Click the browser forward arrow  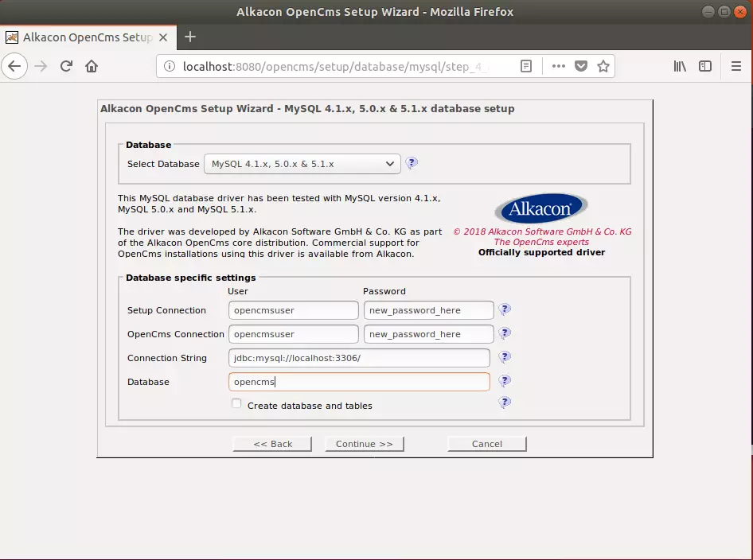41,66
